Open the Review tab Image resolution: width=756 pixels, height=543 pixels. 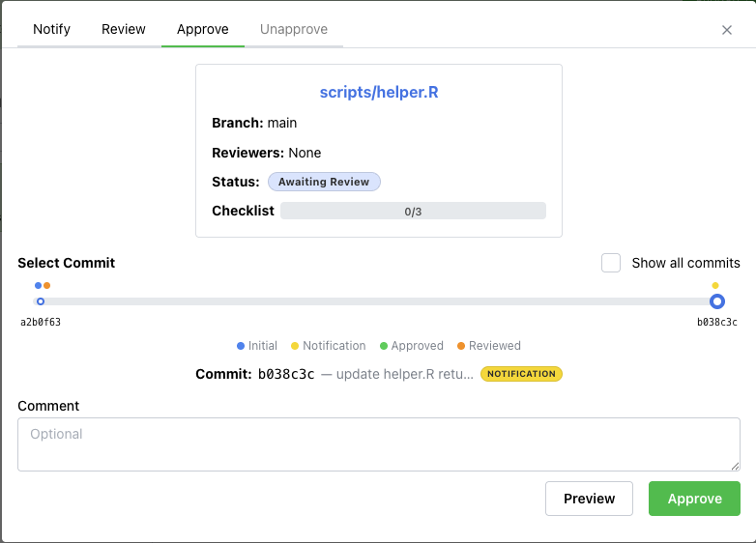coord(124,29)
